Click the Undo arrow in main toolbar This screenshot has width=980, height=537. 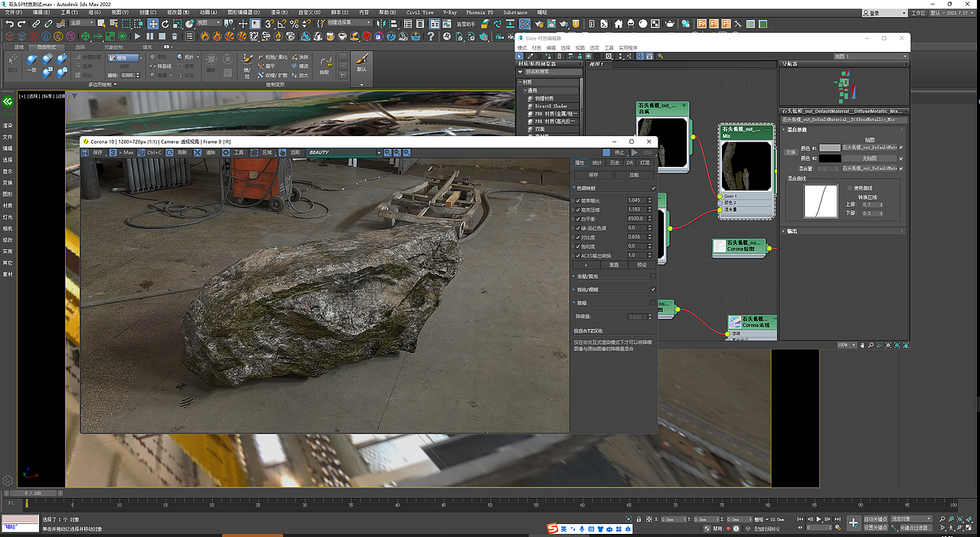click(x=9, y=24)
